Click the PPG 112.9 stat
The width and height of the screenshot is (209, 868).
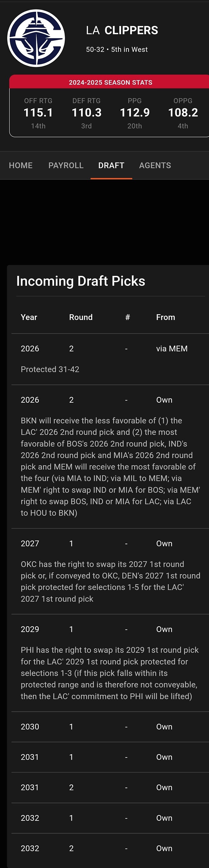click(x=135, y=112)
